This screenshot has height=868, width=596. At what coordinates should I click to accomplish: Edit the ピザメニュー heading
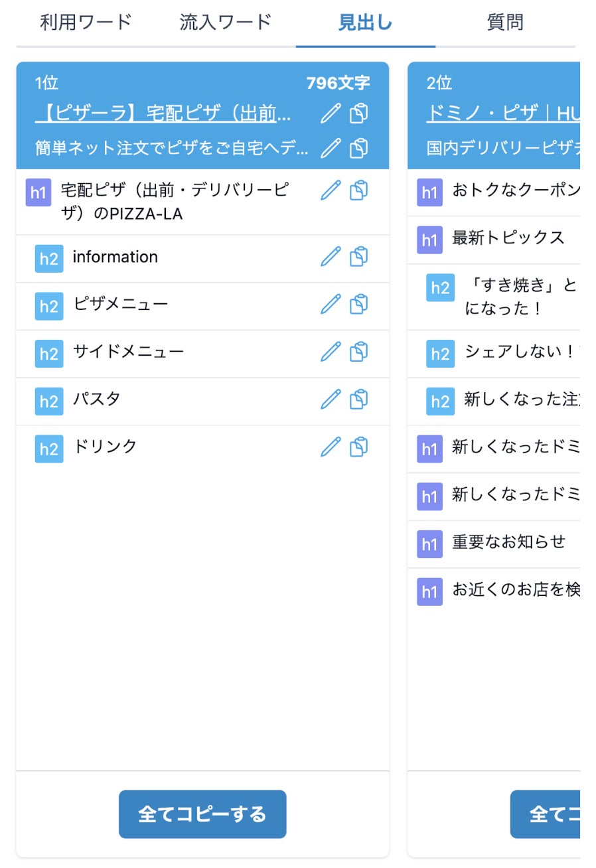331,305
